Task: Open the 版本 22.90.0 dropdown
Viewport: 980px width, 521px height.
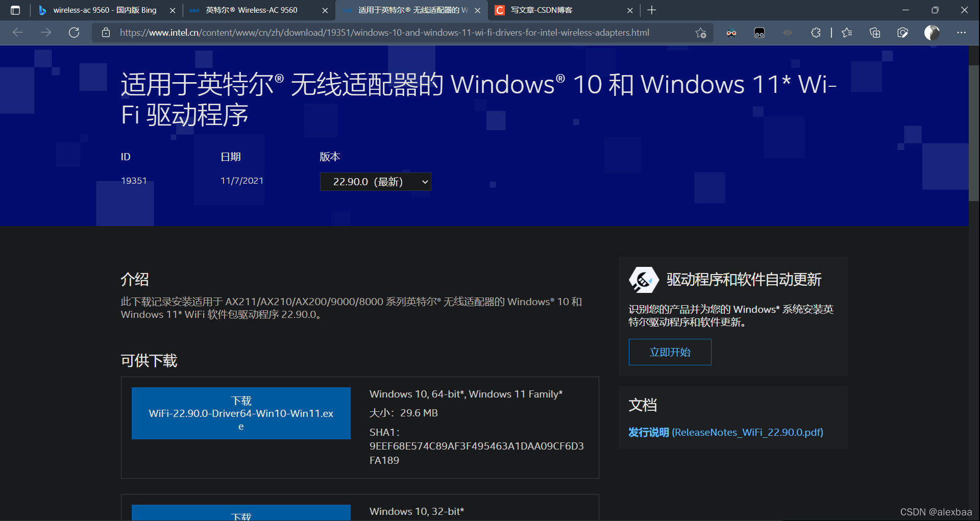Action: 376,182
